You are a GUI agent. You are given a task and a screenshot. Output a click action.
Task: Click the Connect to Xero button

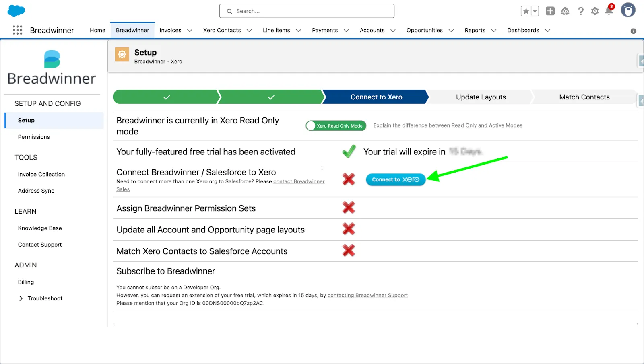click(396, 179)
